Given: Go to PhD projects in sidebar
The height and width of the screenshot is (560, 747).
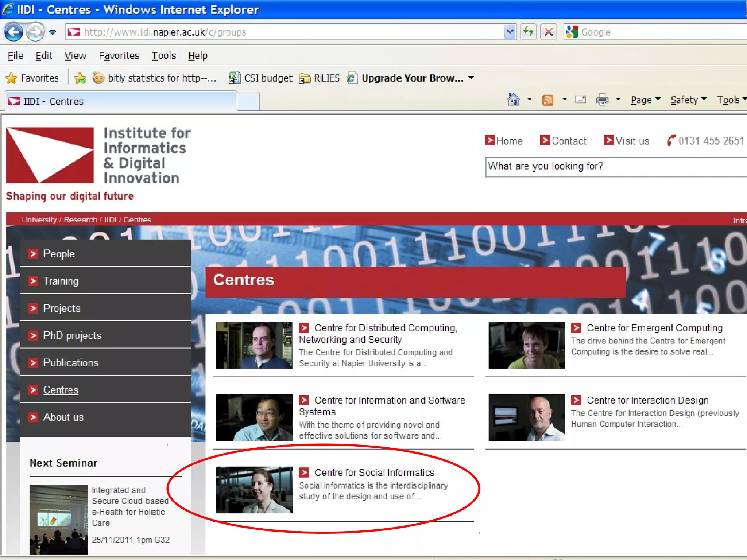Looking at the screenshot, I should 72,335.
